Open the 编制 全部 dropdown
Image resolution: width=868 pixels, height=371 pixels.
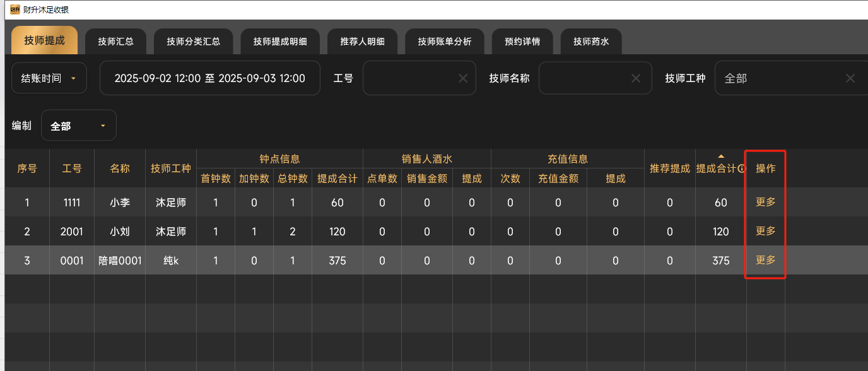(x=79, y=126)
